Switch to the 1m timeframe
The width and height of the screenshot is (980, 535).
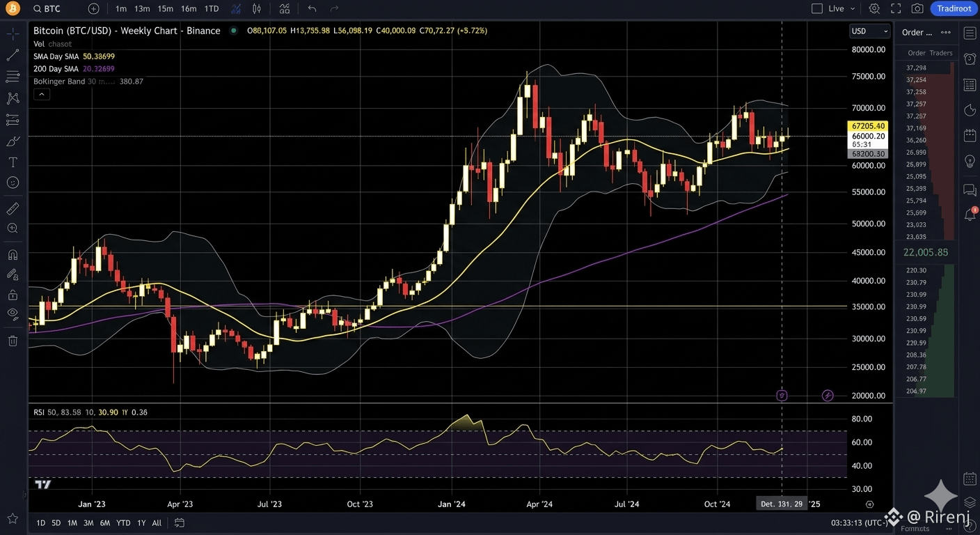click(x=121, y=9)
